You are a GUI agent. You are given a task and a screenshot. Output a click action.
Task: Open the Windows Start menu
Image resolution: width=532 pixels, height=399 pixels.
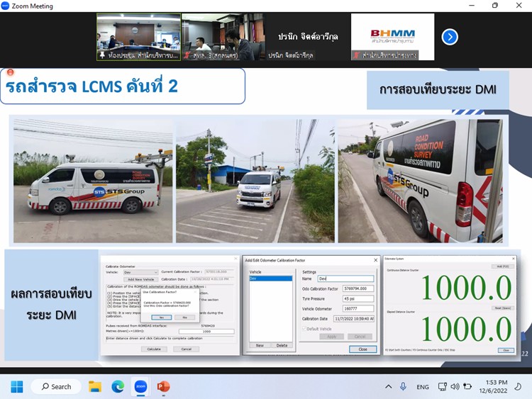[17, 386]
